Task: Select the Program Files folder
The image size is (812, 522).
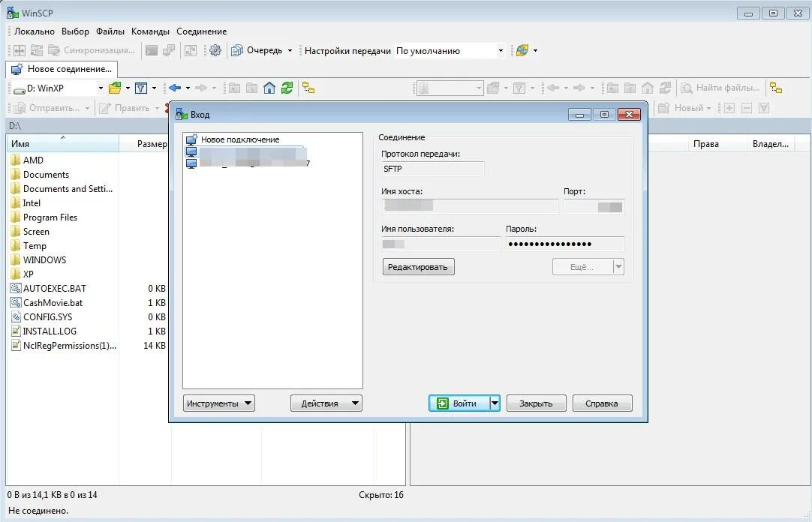Action: pos(44,217)
